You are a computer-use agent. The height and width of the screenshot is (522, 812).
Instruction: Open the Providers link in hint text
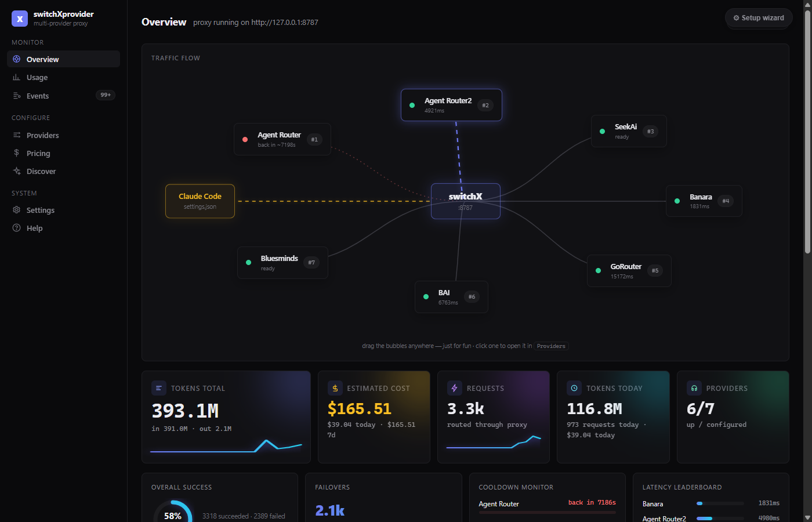[x=551, y=346]
